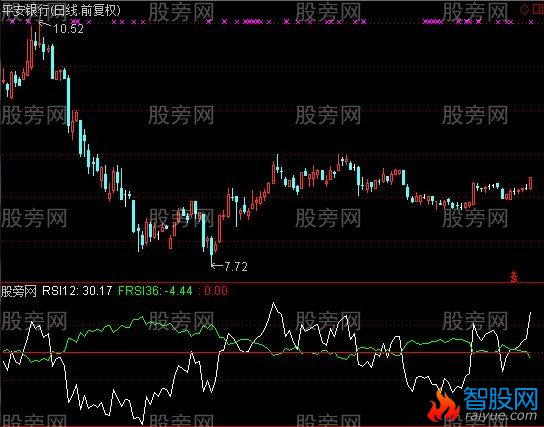Click the 7.72 low price label
The width and height of the screenshot is (544, 427).
[x=236, y=266]
